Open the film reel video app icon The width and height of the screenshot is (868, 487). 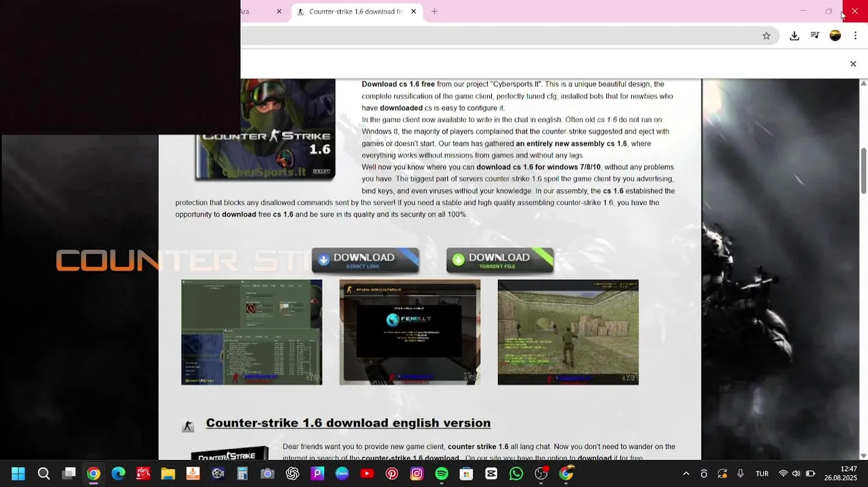click(218, 474)
